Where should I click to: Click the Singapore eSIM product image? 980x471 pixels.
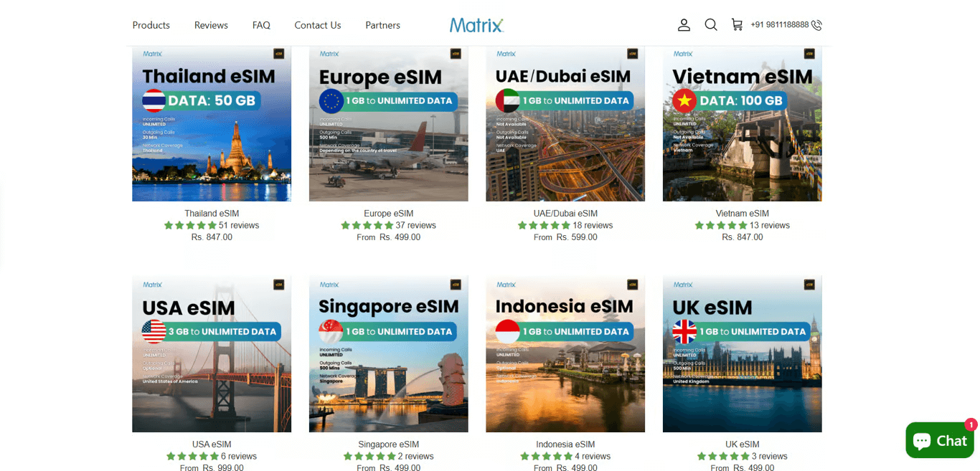coord(388,353)
